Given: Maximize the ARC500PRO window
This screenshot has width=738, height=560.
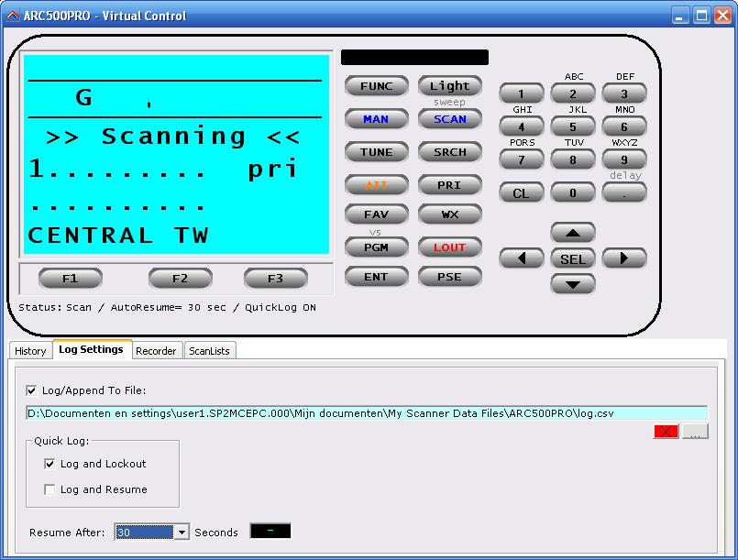Looking at the screenshot, I should pos(701,16).
